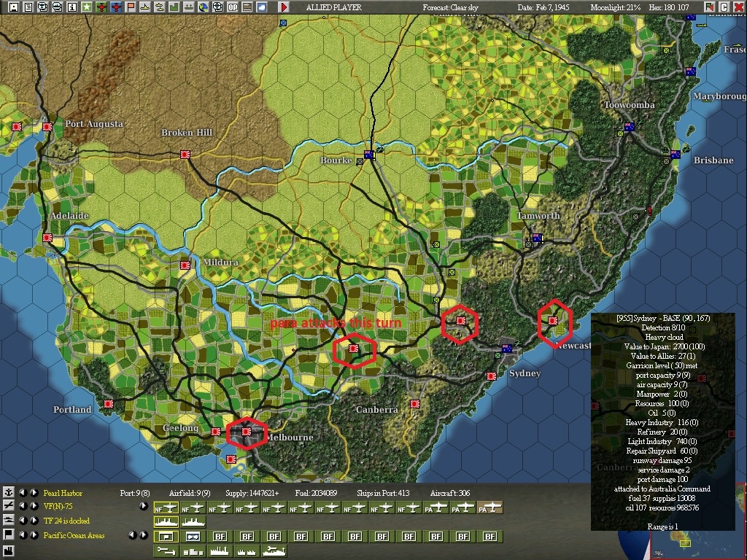
Task: Click the 'Fuel: 2034089' readout
Action: tap(317, 493)
